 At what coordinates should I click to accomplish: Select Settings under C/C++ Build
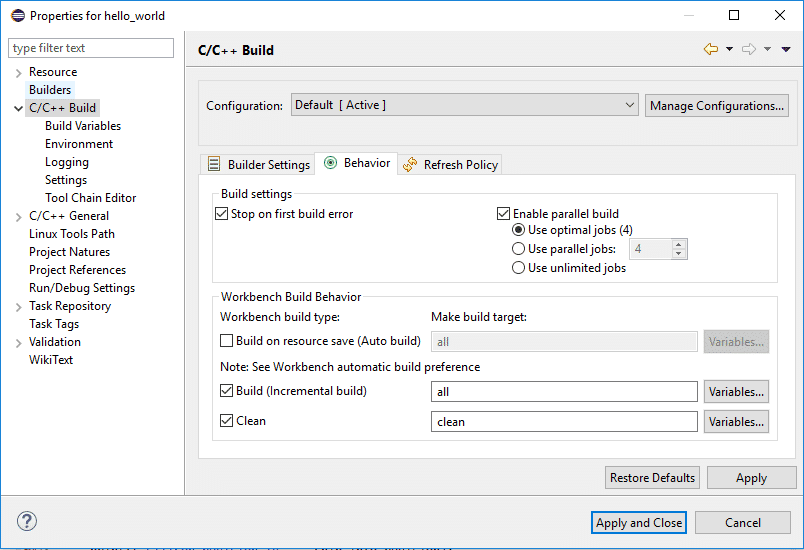(66, 180)
